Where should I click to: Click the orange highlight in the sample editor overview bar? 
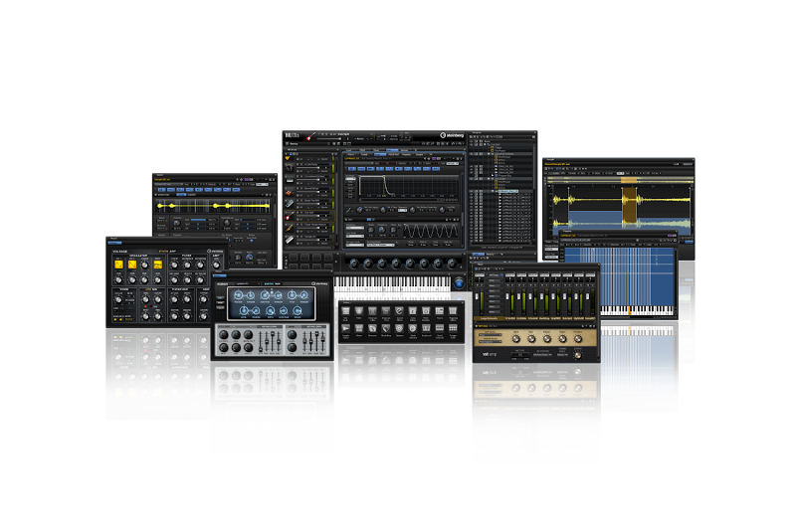tap(629, 180)
